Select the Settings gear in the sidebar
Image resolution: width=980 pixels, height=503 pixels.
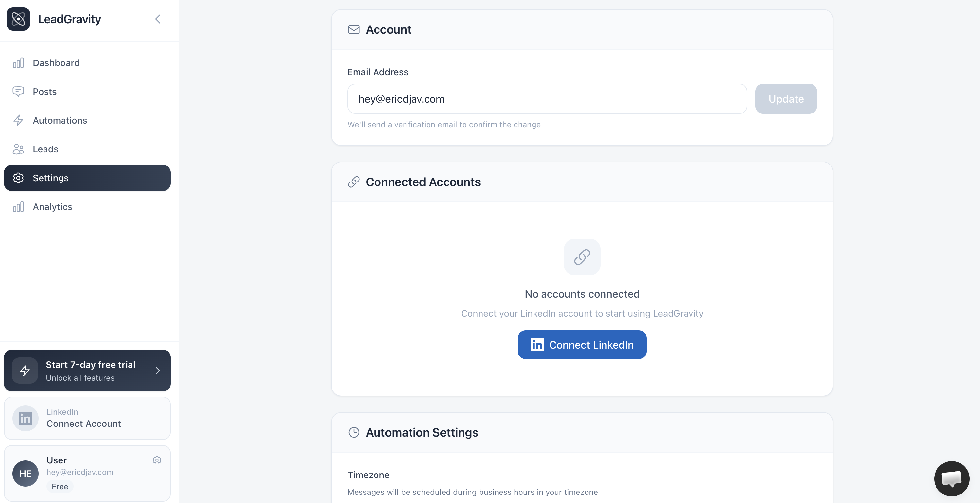pyautogui.click(x=18, y=178)
